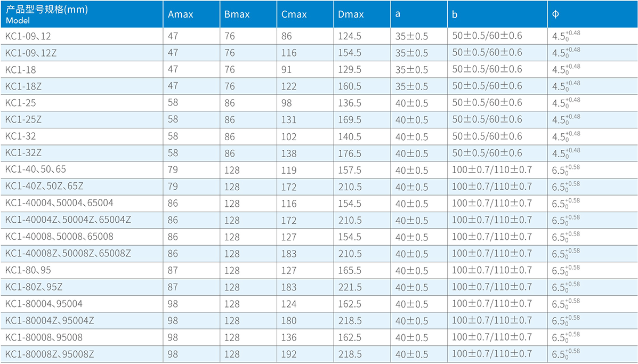
Task: Click the Cmax column header
Action: (x=294, y=14)
